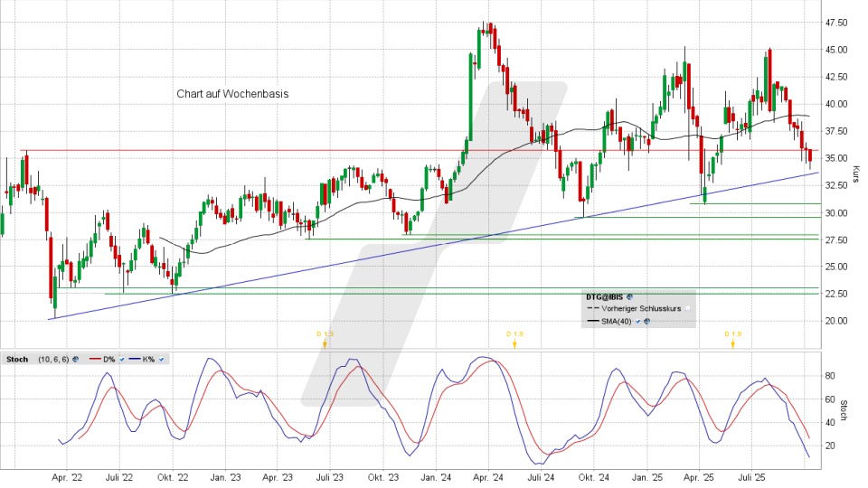Toggle the K% line checkbox

pyautogui.click(x=161, y=359)
